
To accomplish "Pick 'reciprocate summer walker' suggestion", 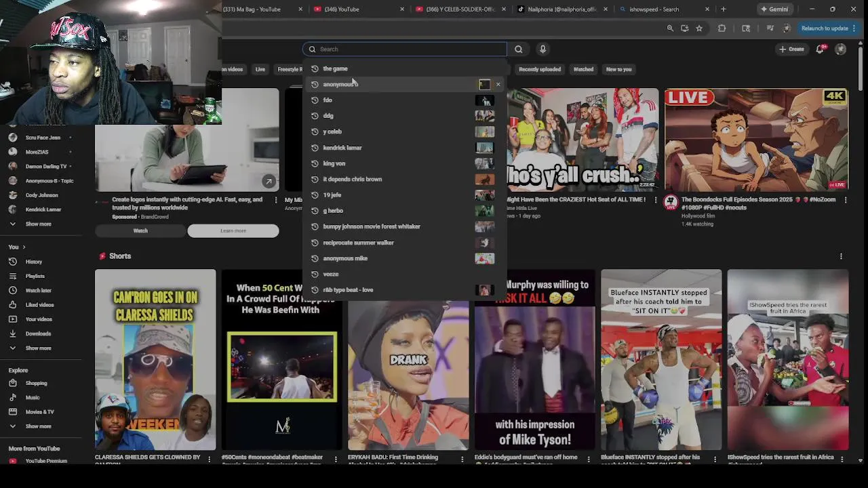I will pos(404,243).
